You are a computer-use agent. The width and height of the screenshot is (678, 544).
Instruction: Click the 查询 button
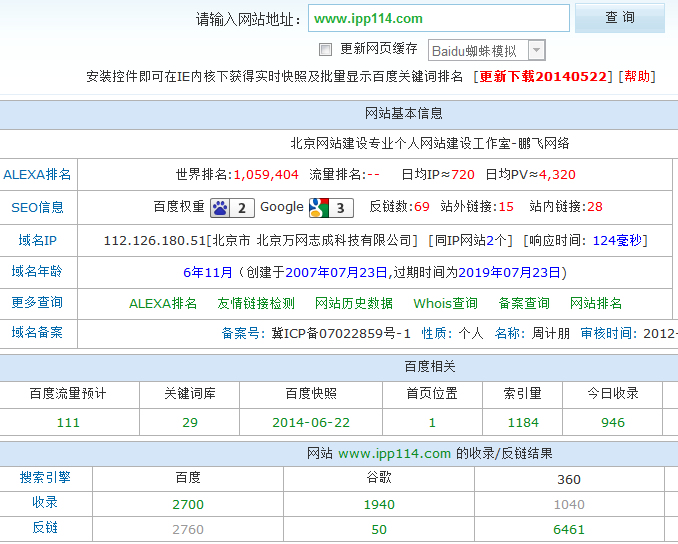pyautogui.click(x=620, y=18)
